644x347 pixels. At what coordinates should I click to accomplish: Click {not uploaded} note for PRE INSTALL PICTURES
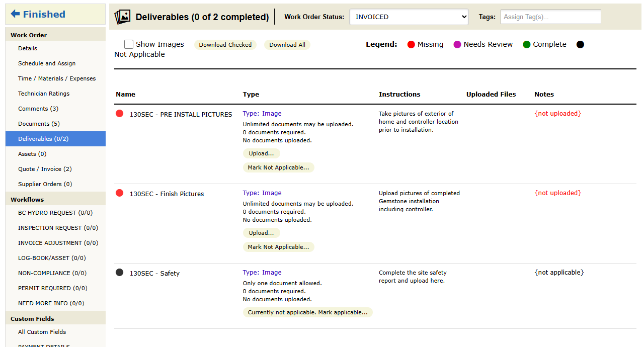point(557,114)
